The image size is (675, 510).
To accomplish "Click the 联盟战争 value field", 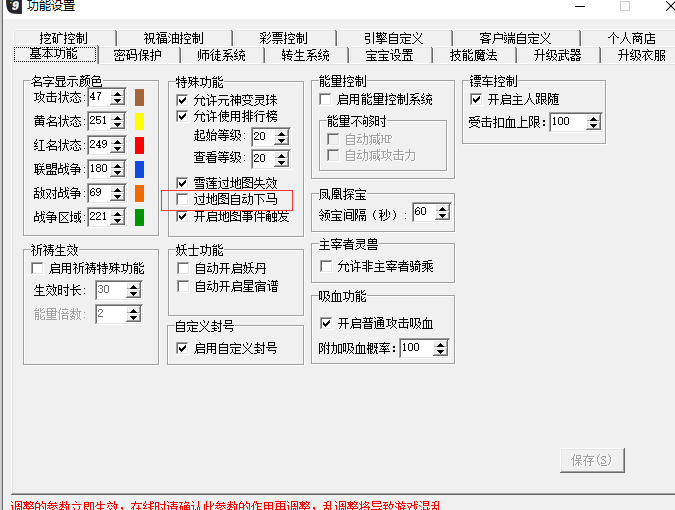I will point(99,170).
